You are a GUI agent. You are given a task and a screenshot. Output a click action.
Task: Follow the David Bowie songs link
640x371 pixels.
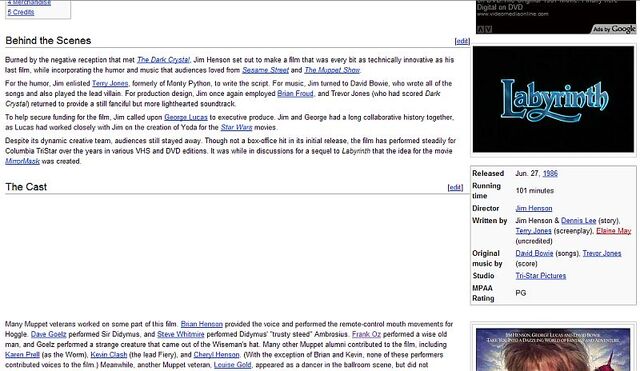pos(534,253)
